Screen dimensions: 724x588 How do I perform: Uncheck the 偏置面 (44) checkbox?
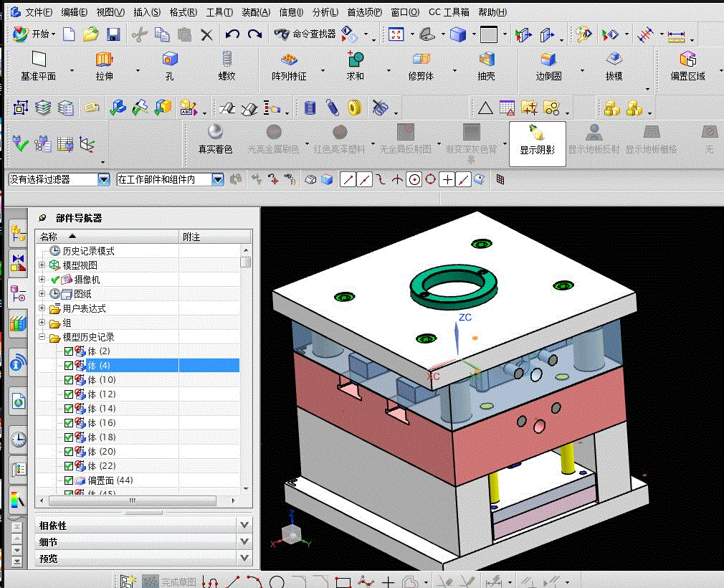(x=69, y=480)
